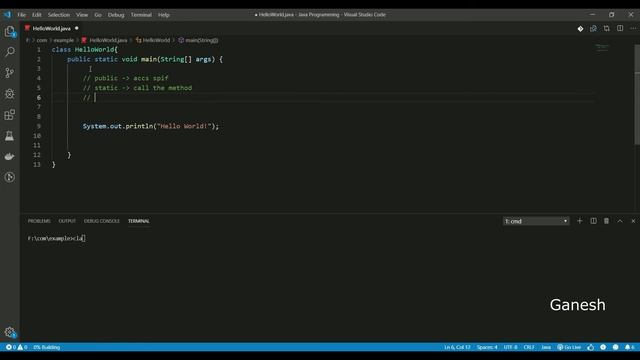640x360 pixels.
Task: Click the diamond run icon in editor toolbar
Action: (x=580, y=29)
